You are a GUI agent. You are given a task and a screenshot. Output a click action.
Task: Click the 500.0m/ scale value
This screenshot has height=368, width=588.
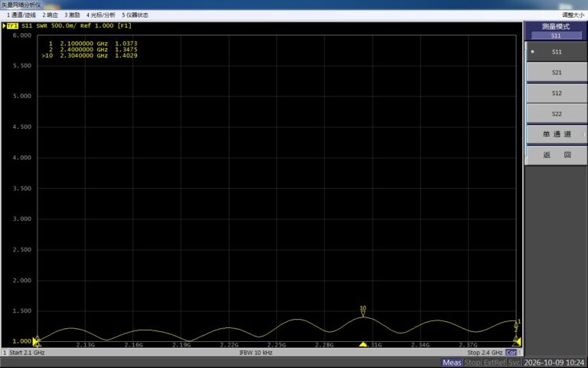tap(64, 26)
